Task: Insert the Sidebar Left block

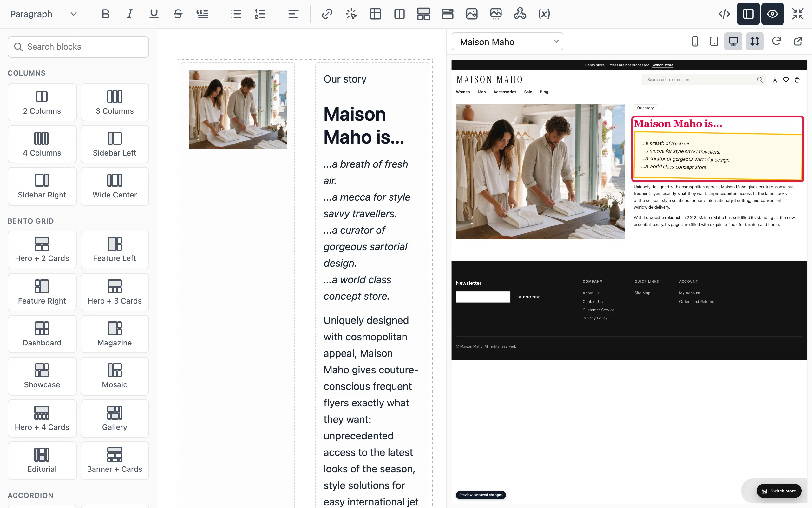Action: click(115, 144)
